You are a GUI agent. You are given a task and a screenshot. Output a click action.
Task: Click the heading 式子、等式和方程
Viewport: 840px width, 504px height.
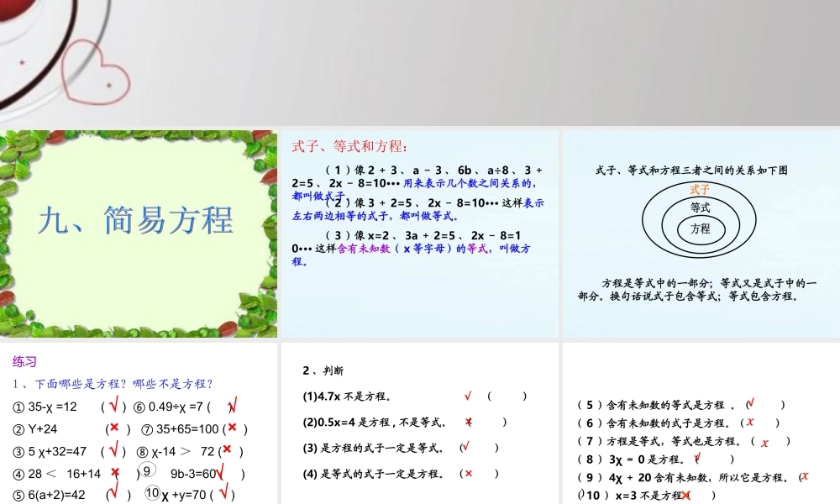point(348,144)
